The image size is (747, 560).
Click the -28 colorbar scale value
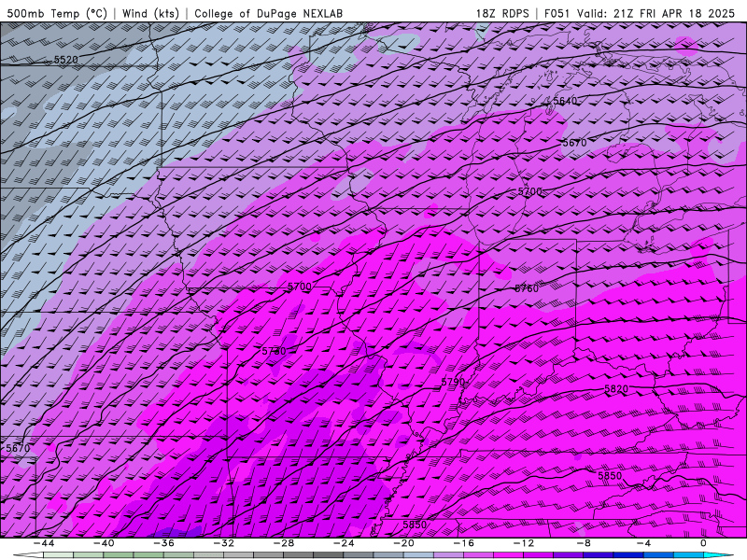click(284, 543)
